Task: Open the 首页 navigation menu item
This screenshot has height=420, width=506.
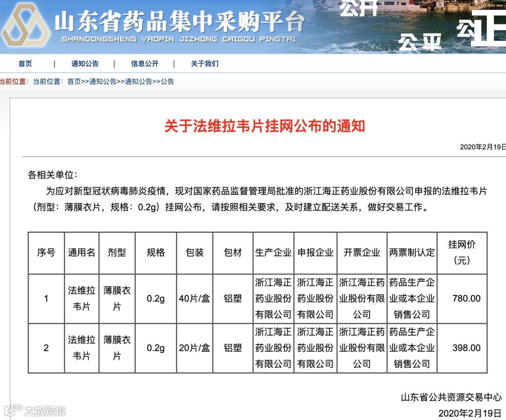Action: [25, 64]
